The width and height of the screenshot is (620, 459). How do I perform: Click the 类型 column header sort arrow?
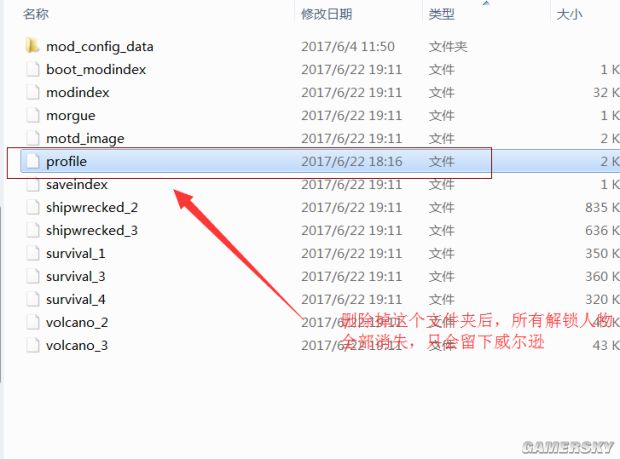(486, 3)
